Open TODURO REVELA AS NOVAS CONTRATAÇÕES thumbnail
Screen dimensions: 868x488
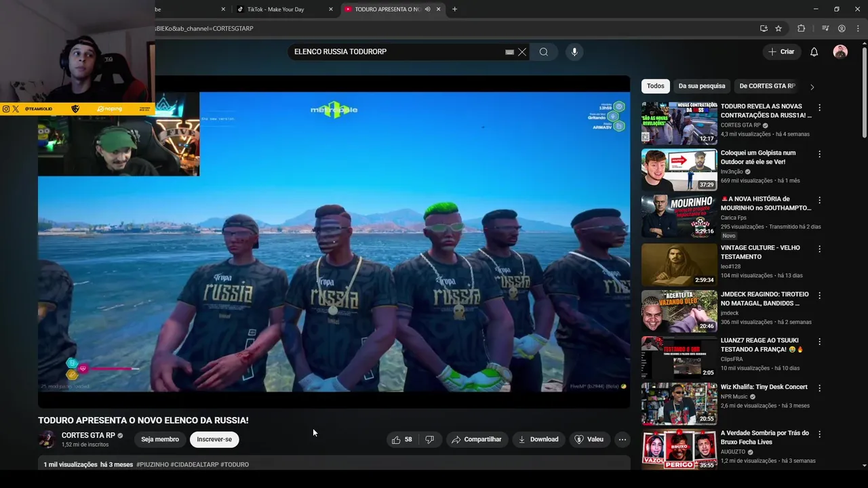coord(679,123)
